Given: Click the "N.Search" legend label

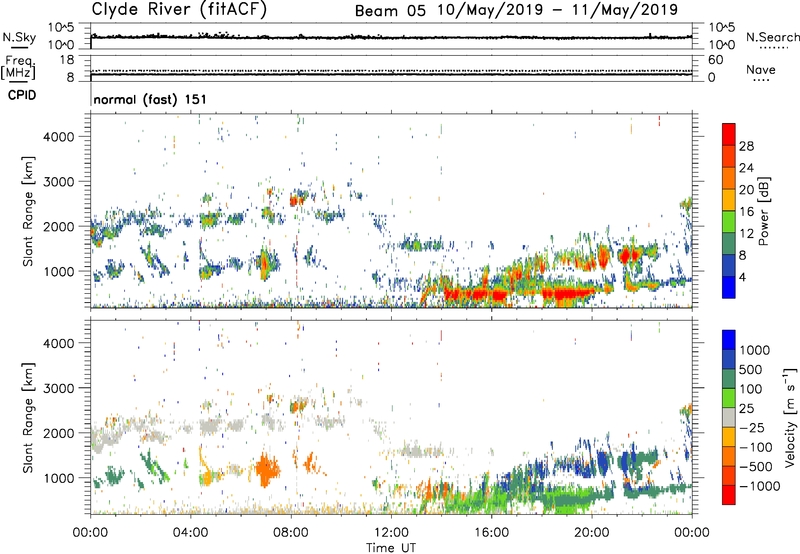Looking at the screenshot, I should pyautogui.click(x=772, y=37).
